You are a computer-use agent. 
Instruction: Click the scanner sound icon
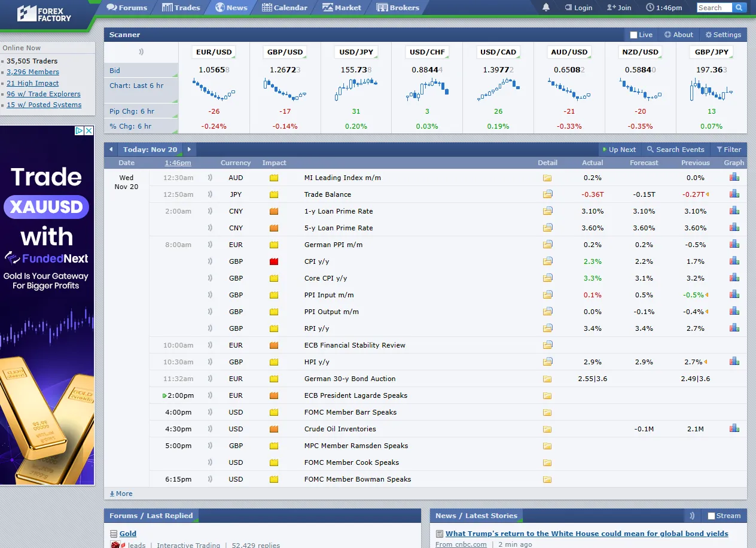(x=141, y=52)
